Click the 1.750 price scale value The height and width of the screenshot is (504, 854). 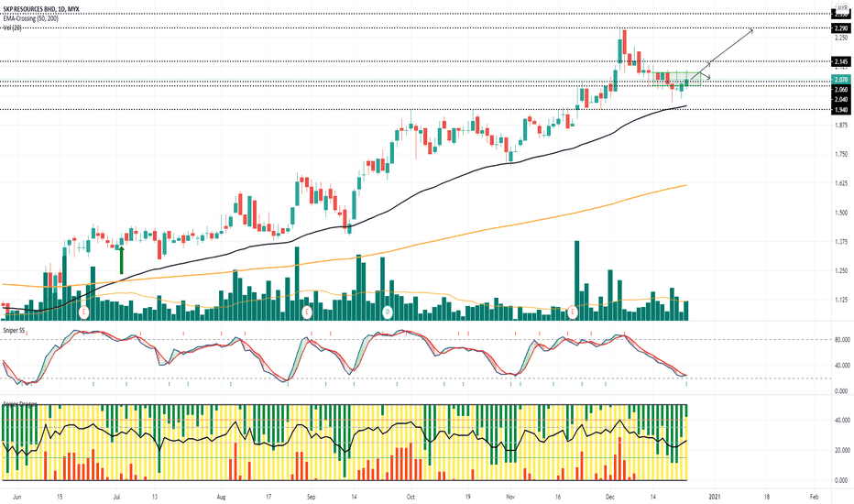pyautogui.click(x=841, y=154)
